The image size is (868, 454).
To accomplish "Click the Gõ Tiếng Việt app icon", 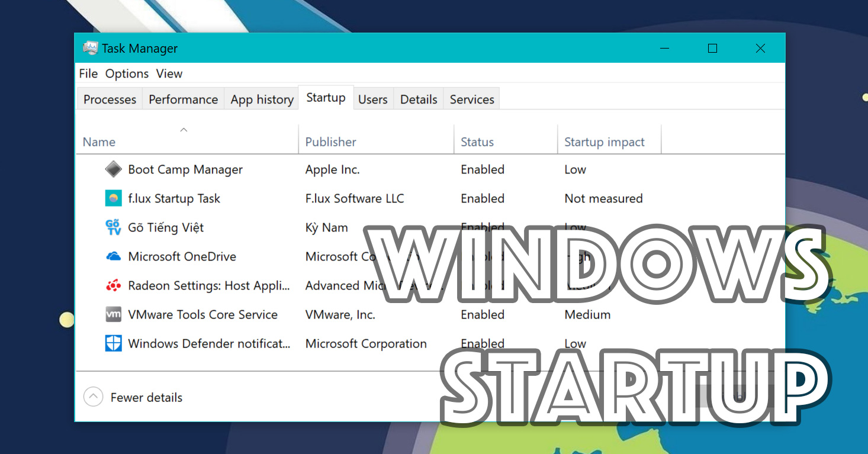I will pyautogui.click(x=113, y=227).
